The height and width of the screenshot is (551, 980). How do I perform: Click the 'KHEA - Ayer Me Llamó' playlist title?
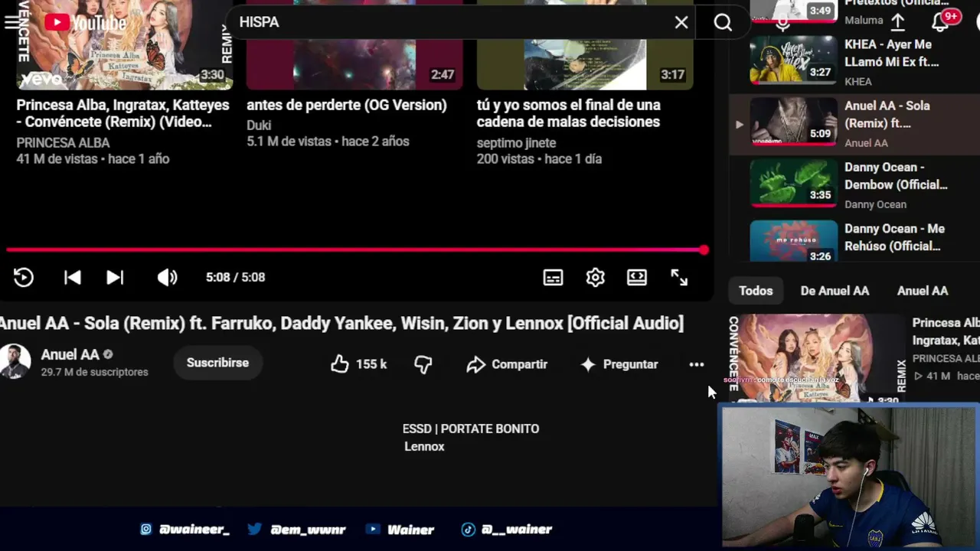pos(891,54)
